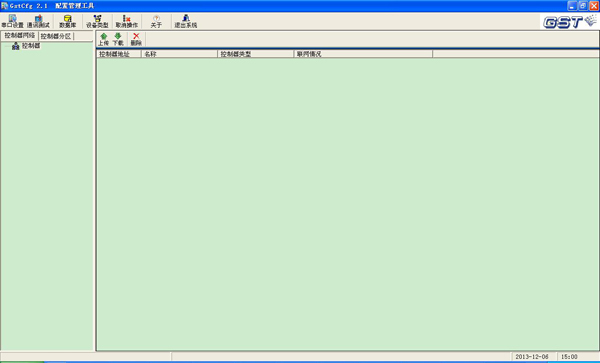Image resolution: width=600 pixels, height=363 pixels.
Task: Click 退出系统 exit system icon
Action: tap(186, 21)
